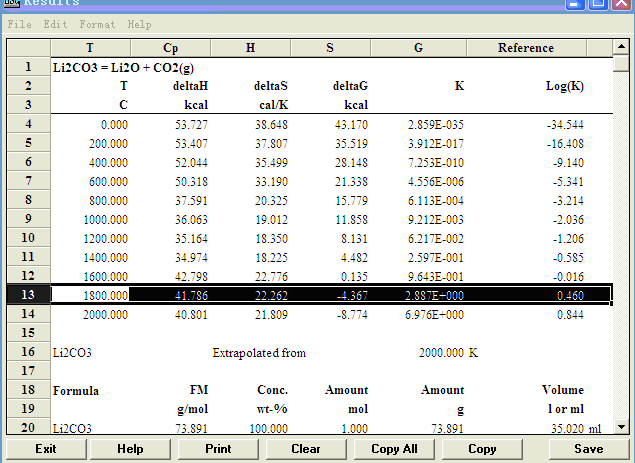Click the Log(K) header cell
Screen dimensions: 635x463
(565, 86)
